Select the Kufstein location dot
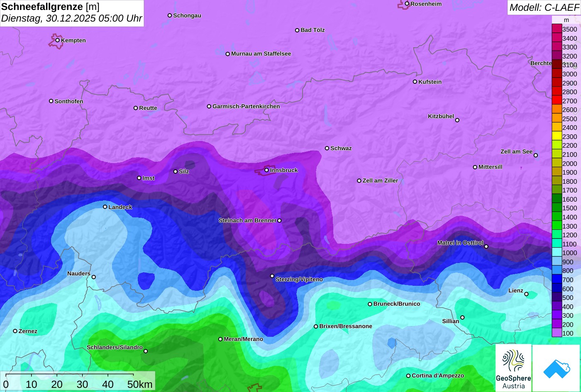Viewport: 581px width, 392px height. (x=415, y=82)
